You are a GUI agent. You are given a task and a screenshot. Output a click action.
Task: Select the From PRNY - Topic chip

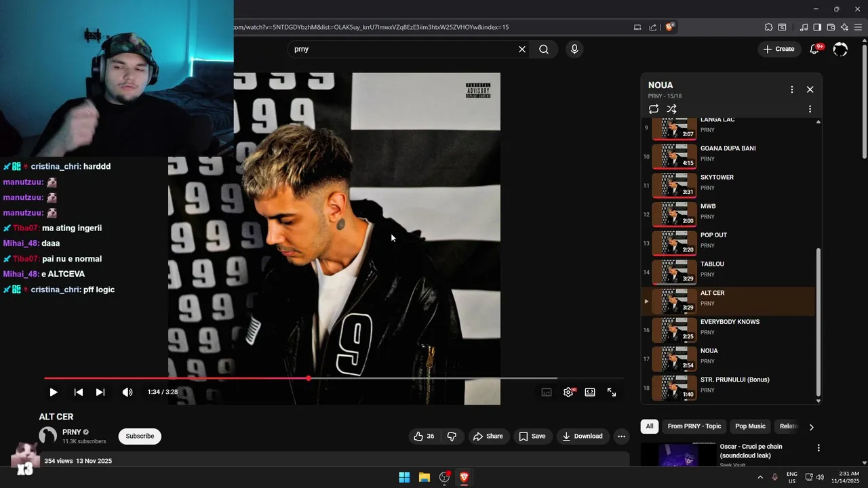(694, 426)
